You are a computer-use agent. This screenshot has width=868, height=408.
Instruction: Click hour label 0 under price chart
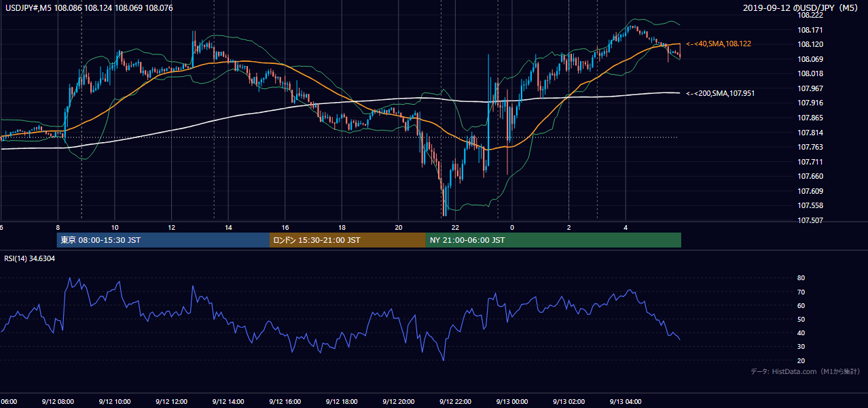(512, 228)
